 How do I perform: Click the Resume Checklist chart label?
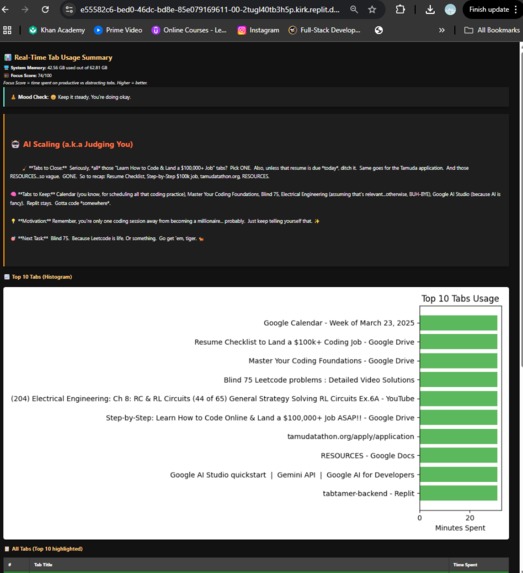[304, 342]
